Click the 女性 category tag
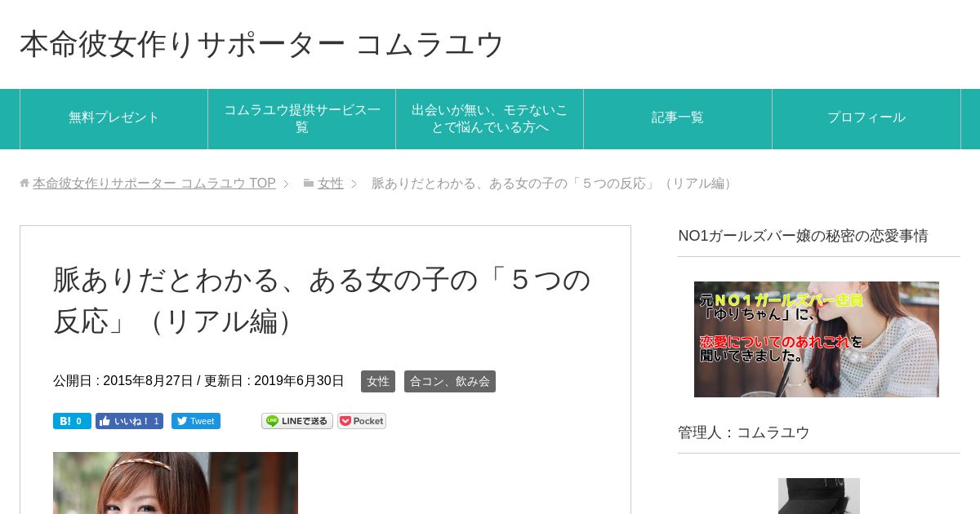Screen dimensions: 980x514 pos(378,381)
